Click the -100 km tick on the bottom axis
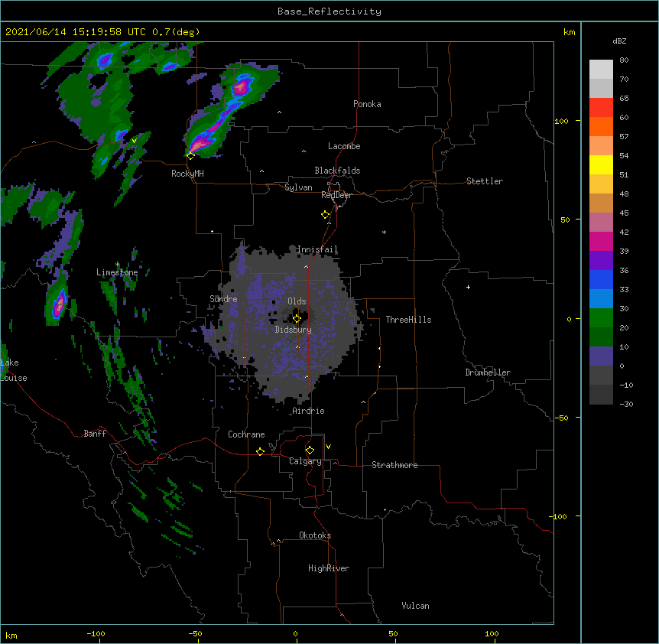659x644 pixels. [x=96, y=633]
